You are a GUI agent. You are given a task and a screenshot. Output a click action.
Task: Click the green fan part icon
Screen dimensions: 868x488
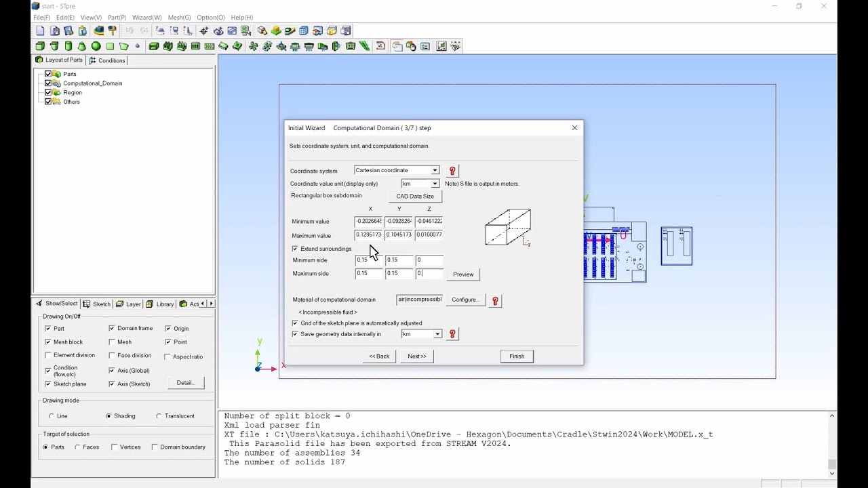pos(253,46)
